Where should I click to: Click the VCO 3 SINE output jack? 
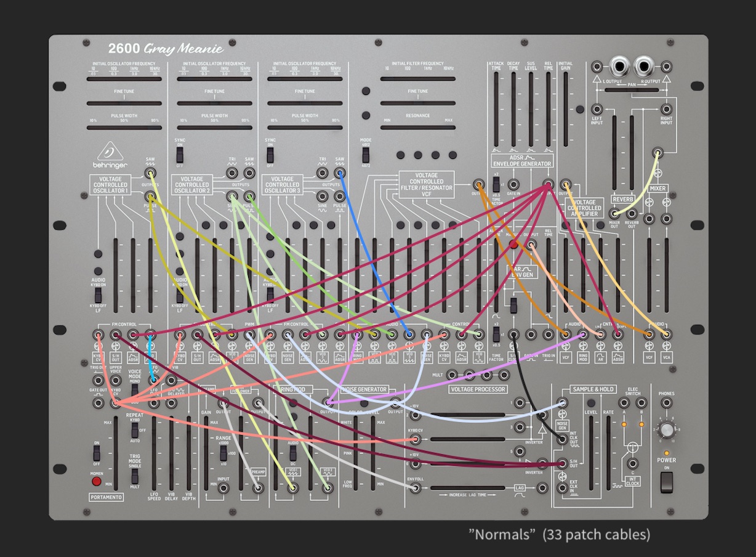[x=322, y=197]
